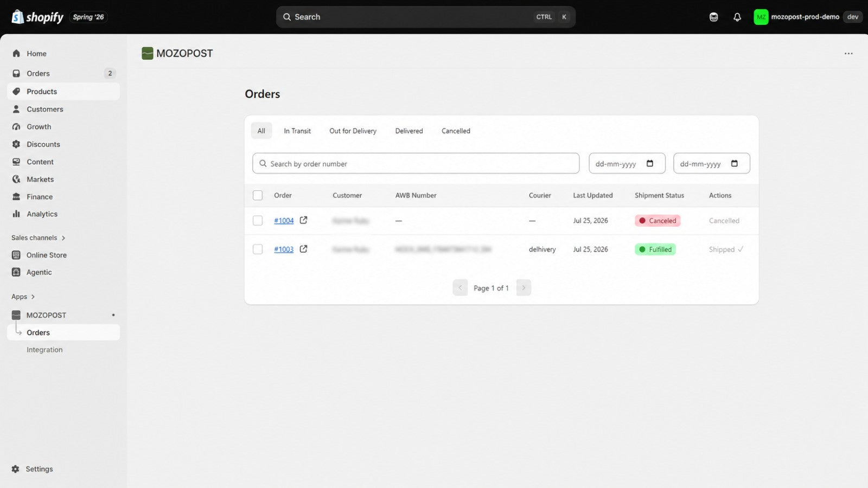
Task: Click the MOZOPOST header logo icon
Action: click(147, 53)
